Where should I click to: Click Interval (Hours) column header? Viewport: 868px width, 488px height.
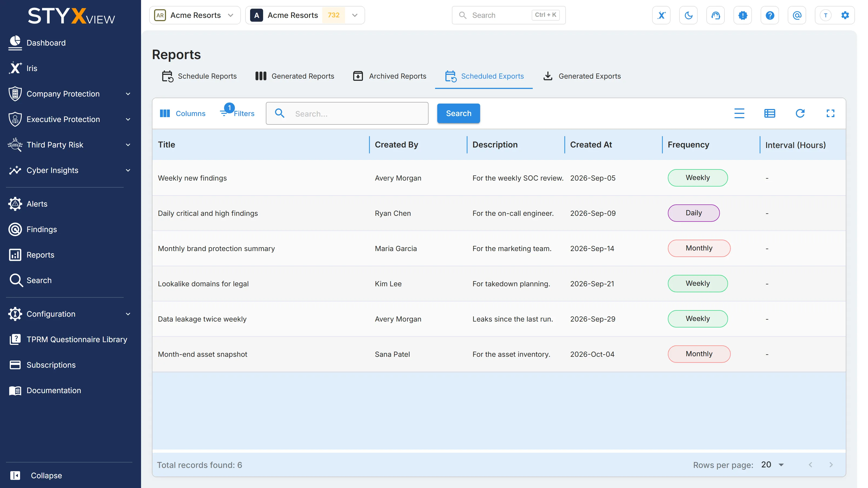point(795,145)
